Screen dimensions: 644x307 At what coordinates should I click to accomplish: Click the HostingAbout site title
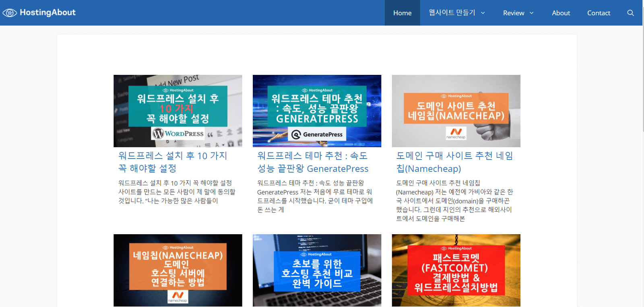click(47, 12)
